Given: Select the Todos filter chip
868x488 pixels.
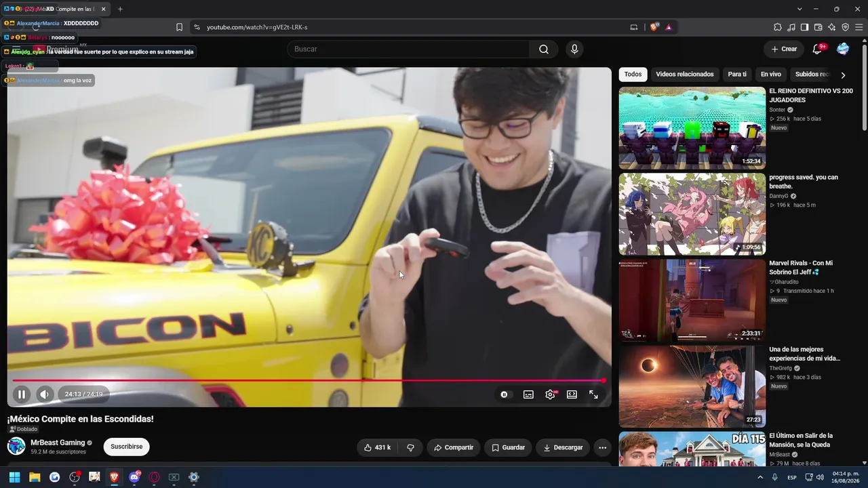Looking at the screenshot, I should pos(633,75).
